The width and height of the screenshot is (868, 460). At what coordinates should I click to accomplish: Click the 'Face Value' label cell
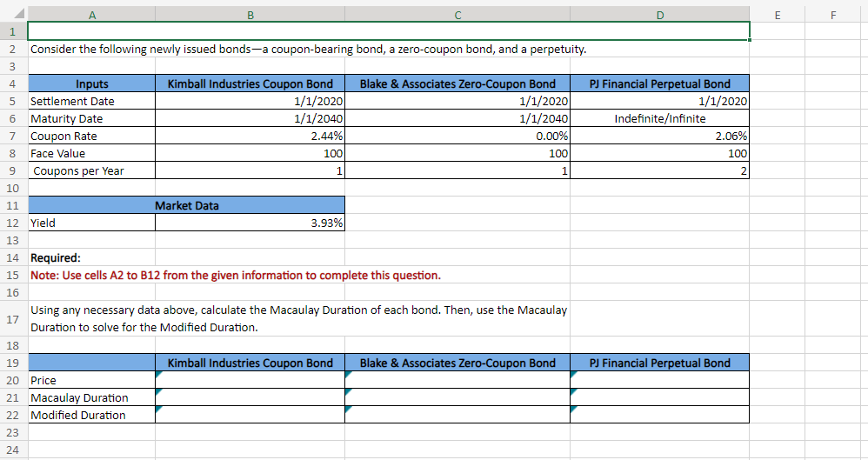pyautogui.click(x=92, y=153)
